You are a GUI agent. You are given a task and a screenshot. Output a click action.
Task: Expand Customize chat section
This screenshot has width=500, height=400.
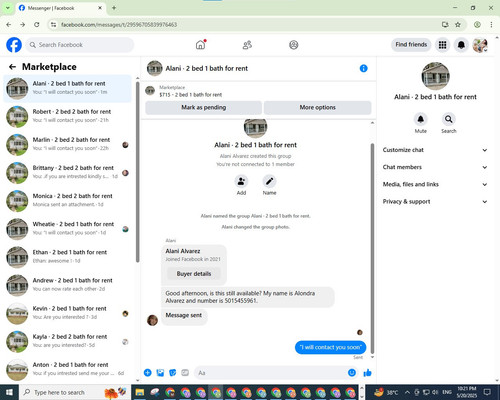pos(435,150)
